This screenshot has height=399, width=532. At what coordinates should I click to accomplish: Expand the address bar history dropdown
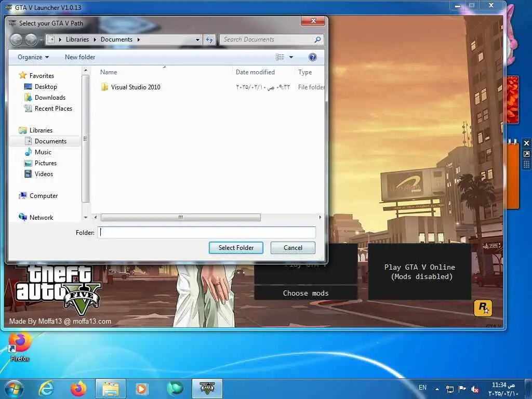pyautogui.click(x=197, y=39)
